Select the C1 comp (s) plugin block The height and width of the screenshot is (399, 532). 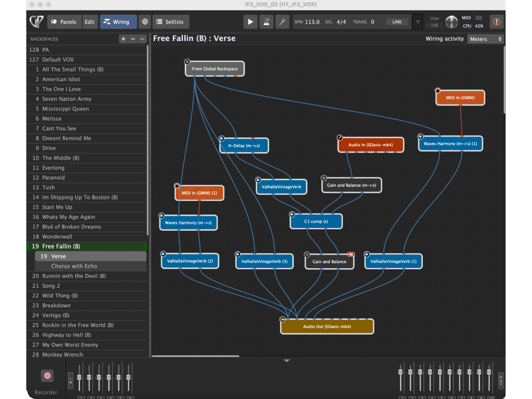316,222
